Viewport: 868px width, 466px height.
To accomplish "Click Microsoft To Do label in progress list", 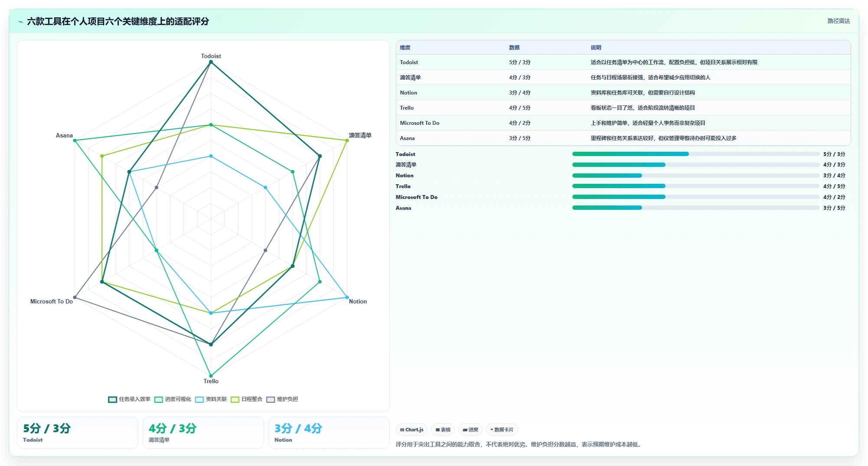I will coord(416,197).
